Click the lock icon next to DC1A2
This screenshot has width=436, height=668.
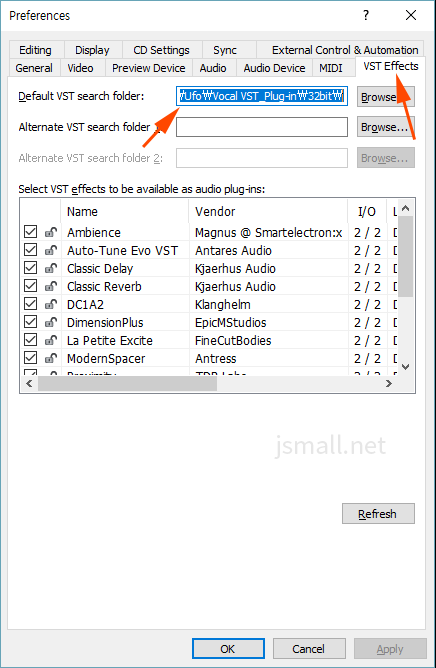point(51,304)
